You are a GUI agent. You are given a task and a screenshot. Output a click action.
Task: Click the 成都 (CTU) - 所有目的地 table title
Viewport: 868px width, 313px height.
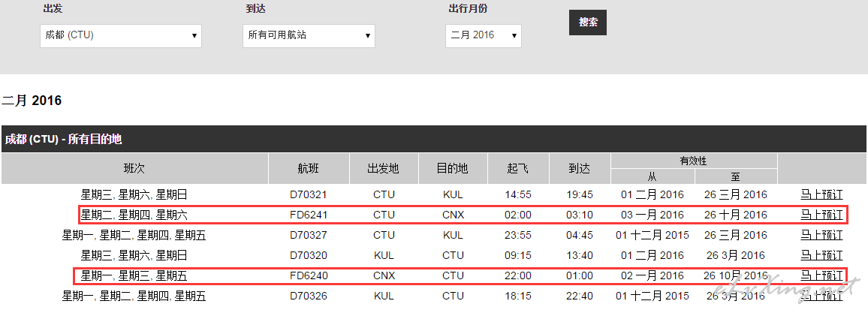pyautogui.click(x=63, y=140)
